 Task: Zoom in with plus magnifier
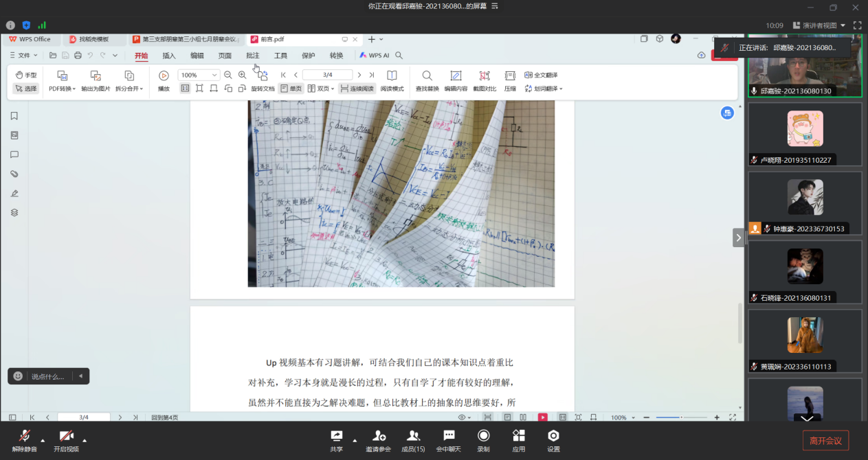pyautogui.click(x=242, y=75)
